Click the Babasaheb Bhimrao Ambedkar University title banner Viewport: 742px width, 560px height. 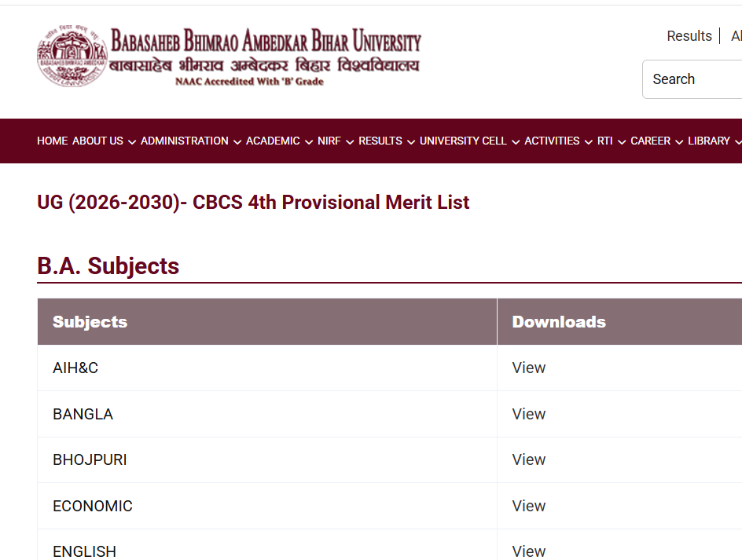(265, 57)
